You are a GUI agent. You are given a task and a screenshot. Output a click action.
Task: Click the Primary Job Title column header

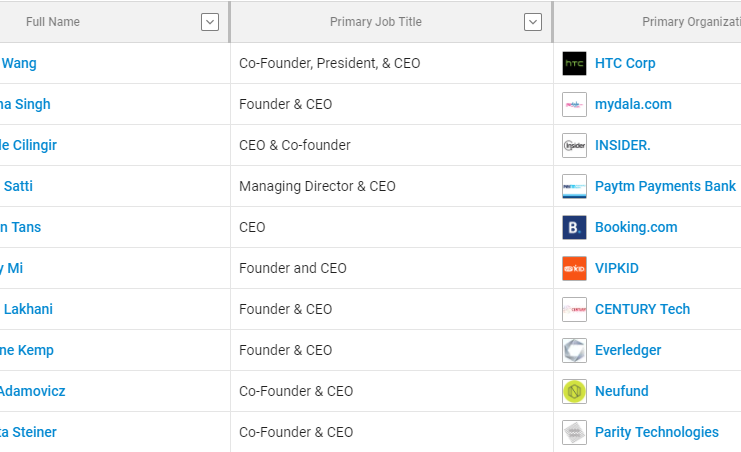tap(376, 22)
